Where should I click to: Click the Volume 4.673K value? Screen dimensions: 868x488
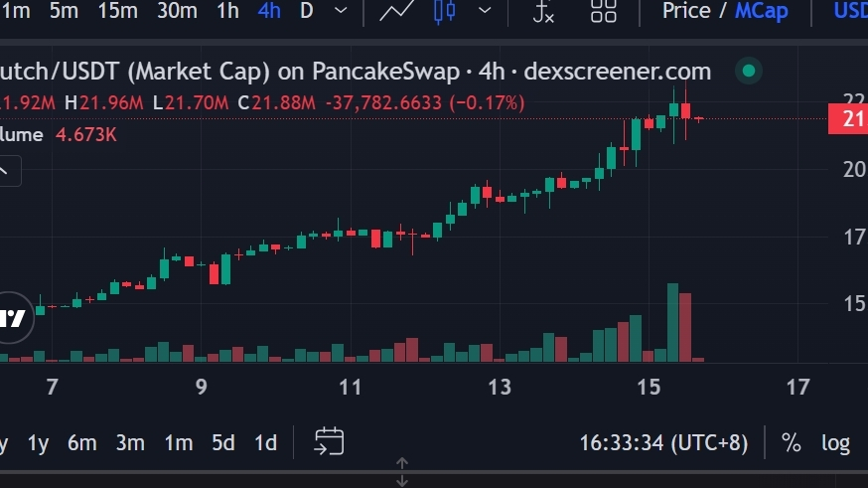point(85,134)
